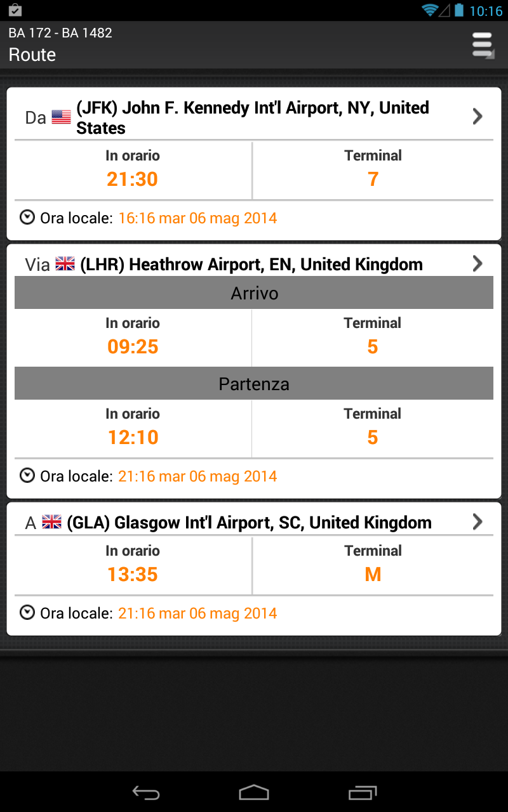Open Glasgow Int'l Airport entry
Image resolution: width=508 pixels, height=812 pixels.
(x=249, y=523)
